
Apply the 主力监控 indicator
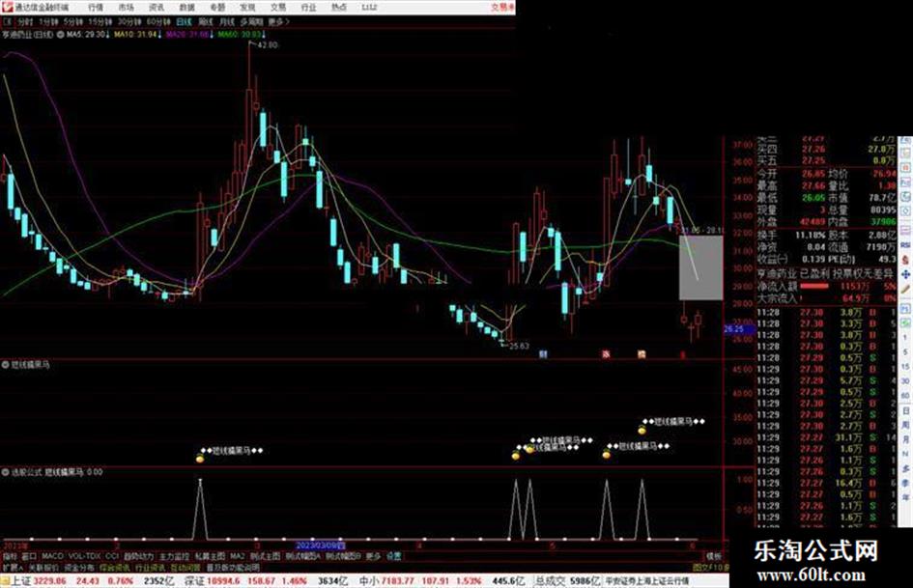coord(174,556)
